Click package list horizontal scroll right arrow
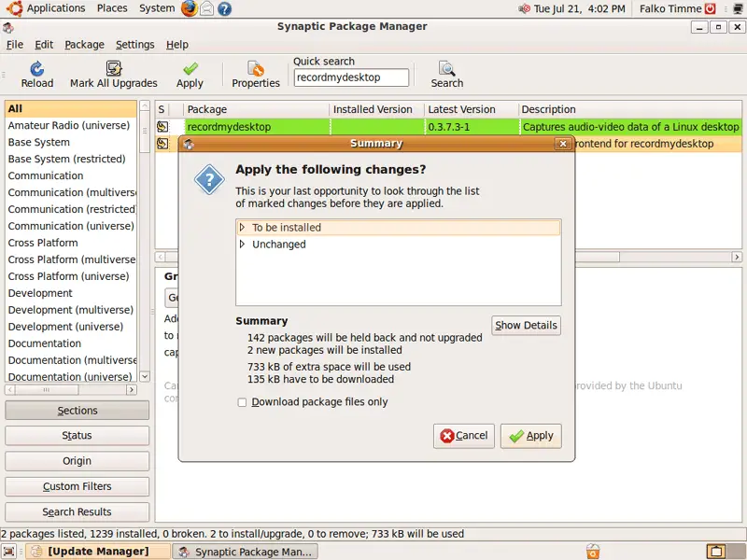Viewport: 747px width, 560px height. coord(737,257)
